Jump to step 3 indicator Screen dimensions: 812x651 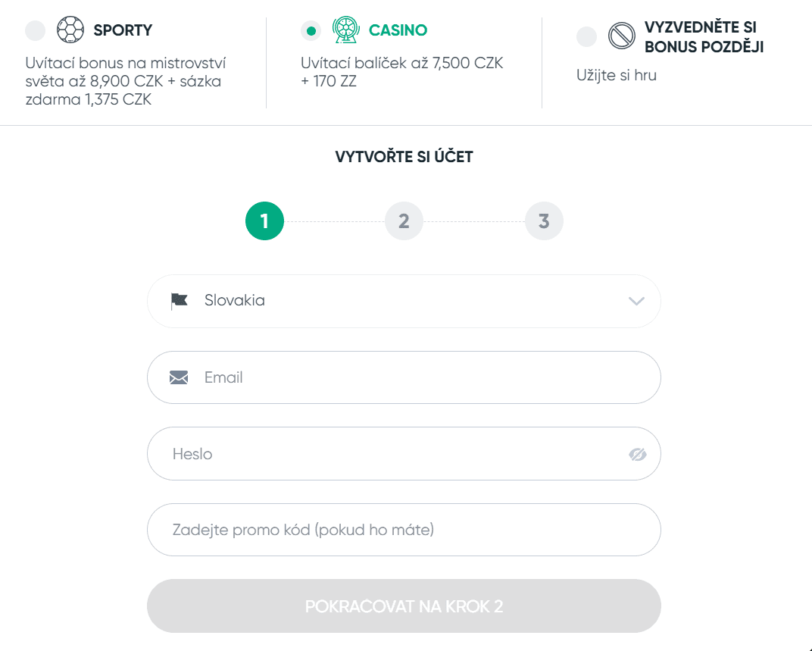(x=544, y=221)
